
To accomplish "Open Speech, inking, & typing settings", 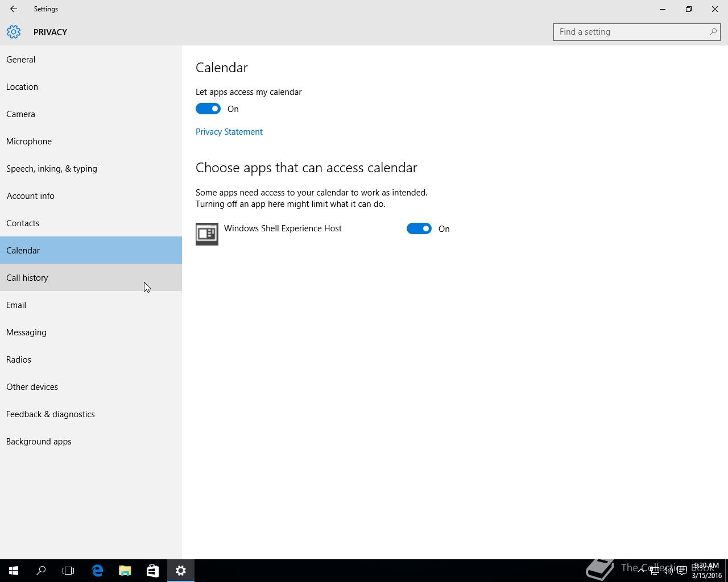I will (91, 168).
